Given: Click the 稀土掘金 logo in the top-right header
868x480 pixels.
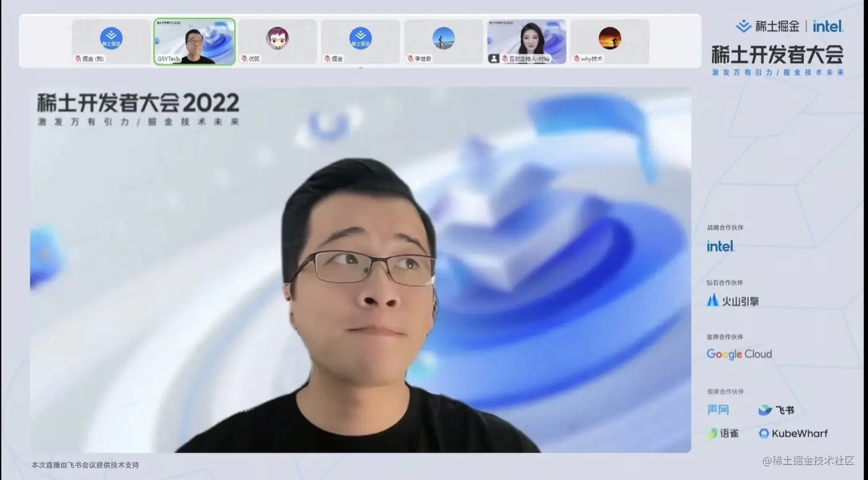Looking at the screenshot, I should click(768, 26).
